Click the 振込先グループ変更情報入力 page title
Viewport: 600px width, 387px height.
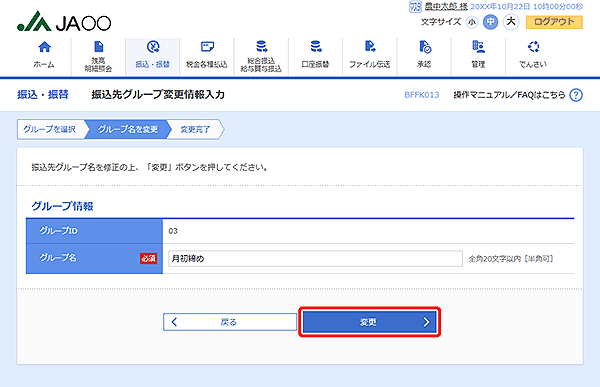(158, 95)
